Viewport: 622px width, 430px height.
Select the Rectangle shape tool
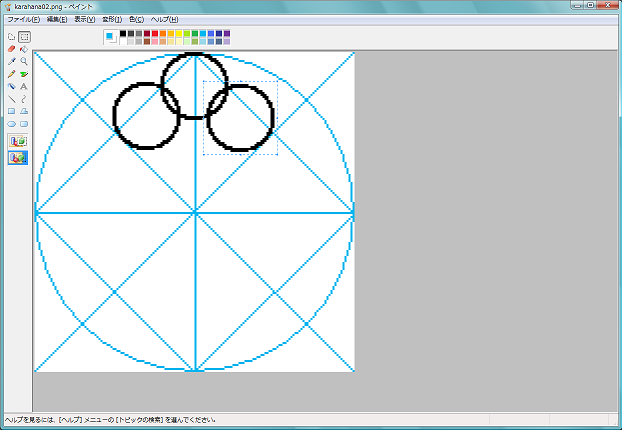[x=12, y=111]
